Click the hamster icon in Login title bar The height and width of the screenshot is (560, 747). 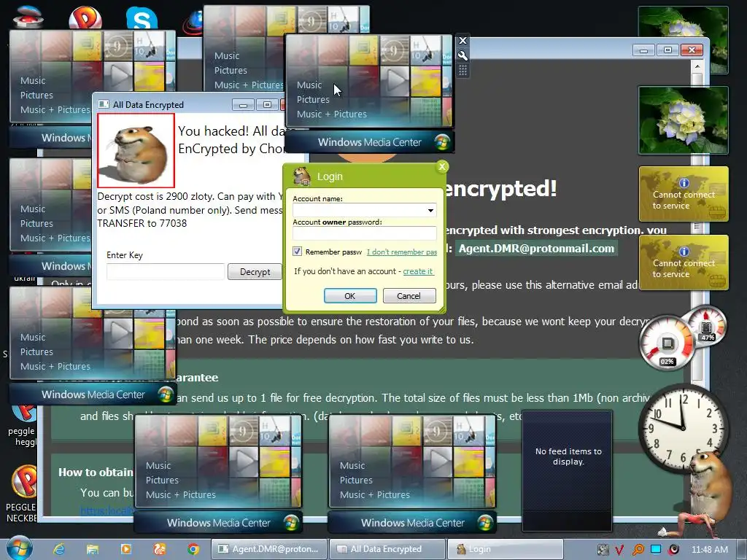(x=302, y=176)
